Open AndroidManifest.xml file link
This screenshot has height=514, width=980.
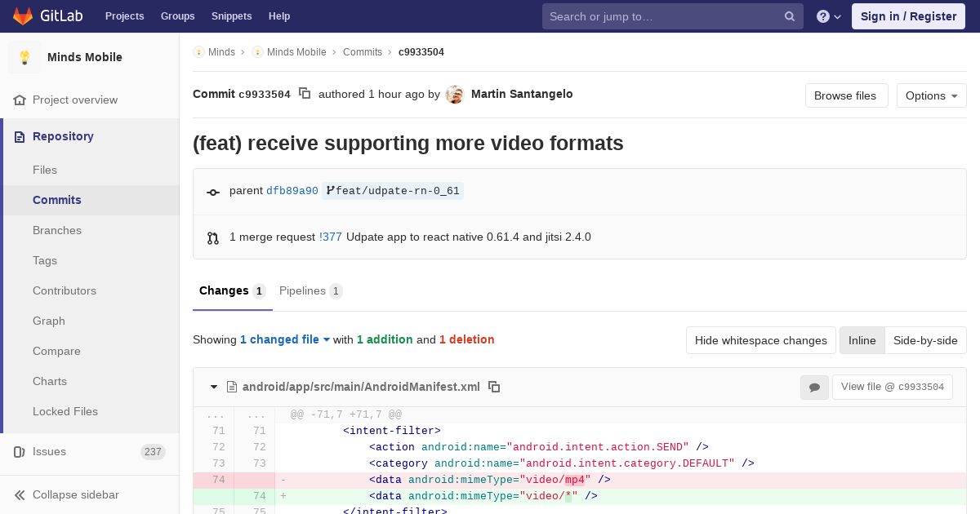(361, 387)
